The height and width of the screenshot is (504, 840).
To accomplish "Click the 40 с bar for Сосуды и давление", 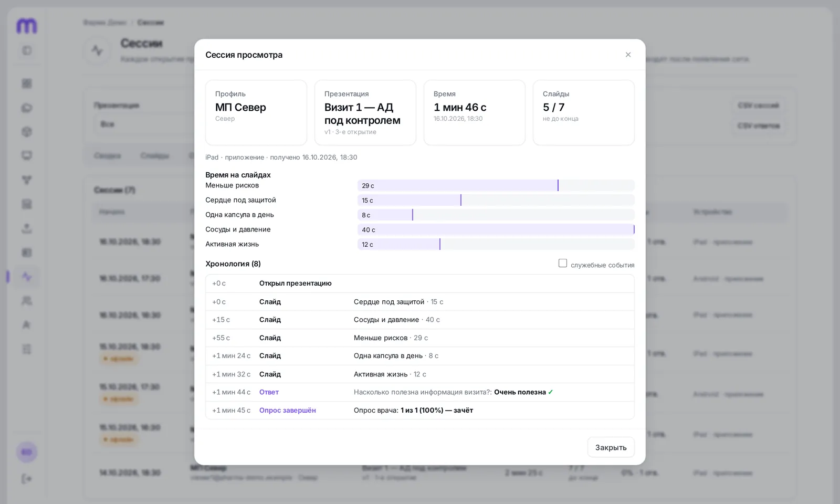I will 496,229.
